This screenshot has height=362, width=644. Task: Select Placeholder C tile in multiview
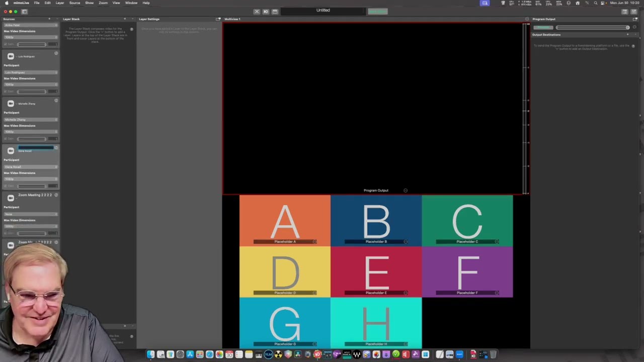point(467,221)
